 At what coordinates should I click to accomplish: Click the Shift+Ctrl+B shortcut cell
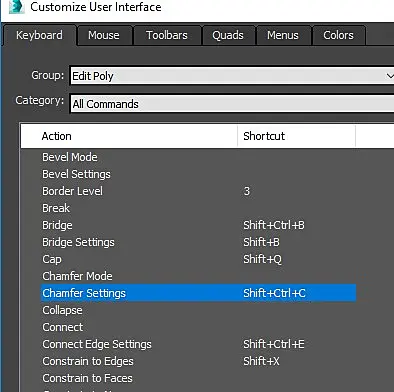274,225
